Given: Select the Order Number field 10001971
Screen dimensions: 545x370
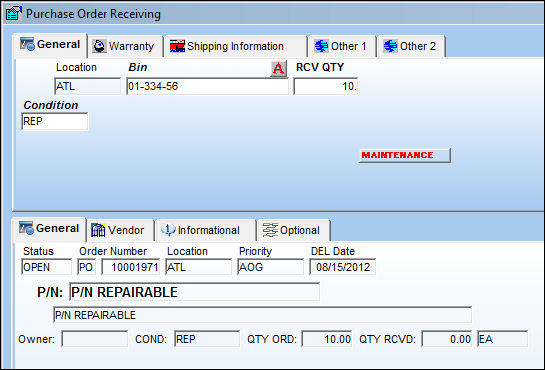Looking at the screenshot, I should [x=130, y=267].
